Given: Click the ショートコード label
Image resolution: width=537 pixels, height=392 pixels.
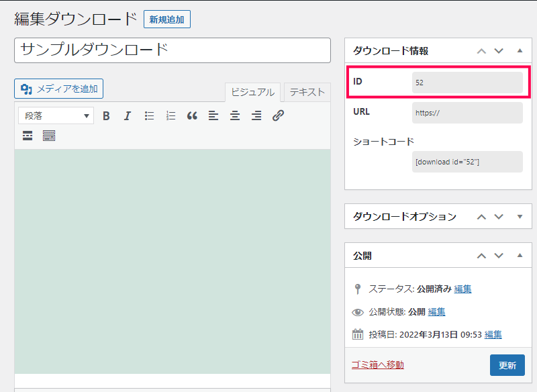Looking at the screenshot, I should (x=383, y=142).
